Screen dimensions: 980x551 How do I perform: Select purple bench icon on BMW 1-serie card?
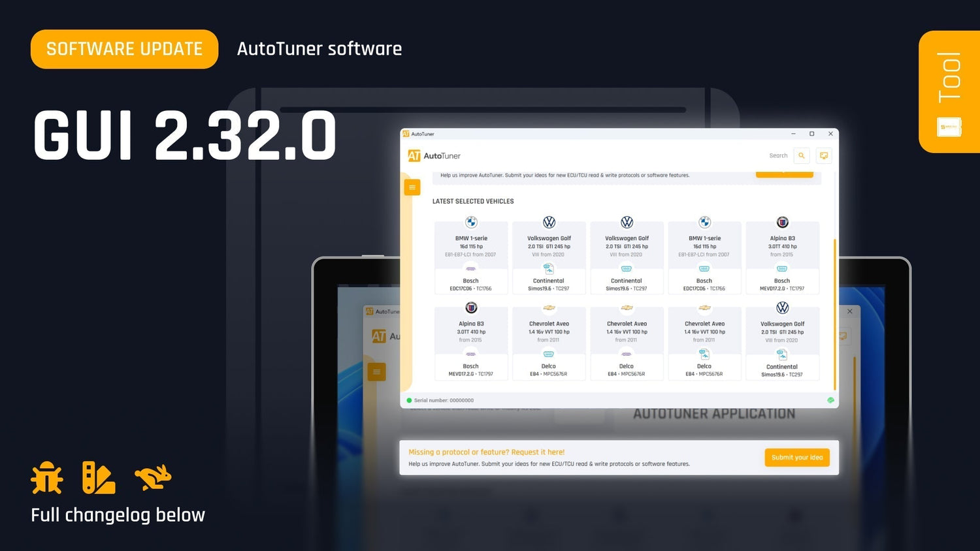pyautogui.click(x=470, y=268)
